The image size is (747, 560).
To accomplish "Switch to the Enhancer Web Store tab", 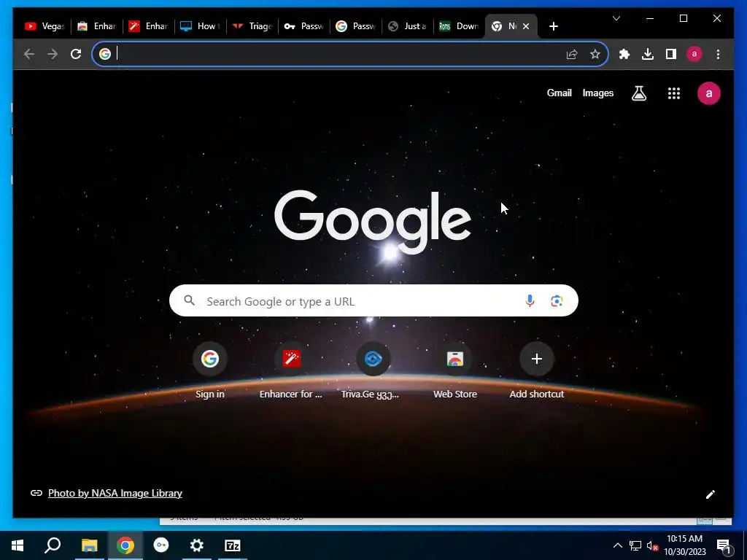I will click(x=97, y=26).
